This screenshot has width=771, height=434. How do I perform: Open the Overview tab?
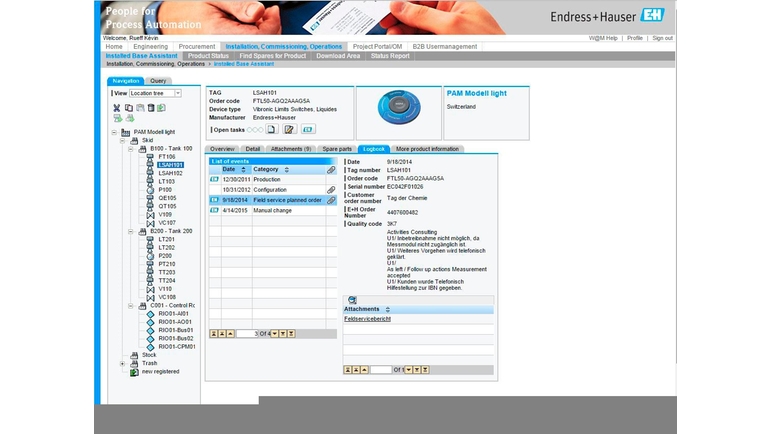click(x=222, y=149)
